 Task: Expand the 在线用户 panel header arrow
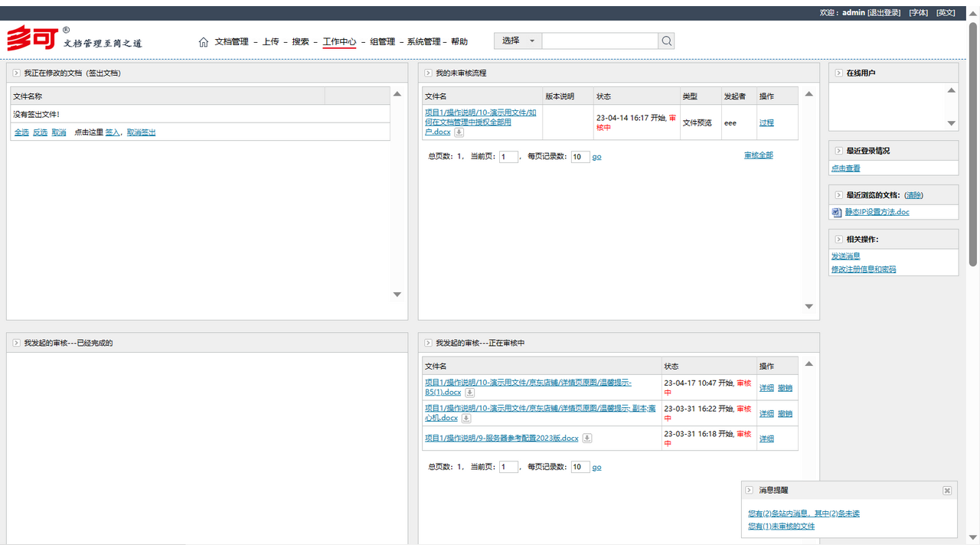(839, 72)
